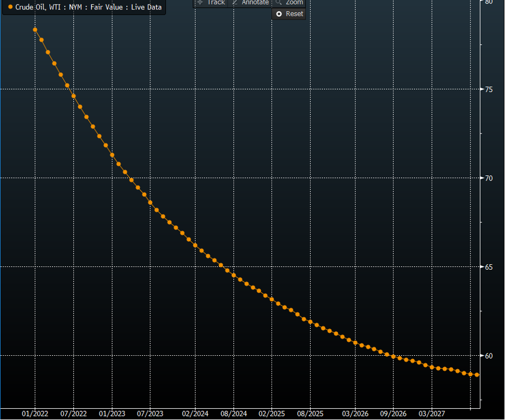Pick the data point on the 02/2024 gridline
This screenshot has width=505, height=420.
coord(195,245)
